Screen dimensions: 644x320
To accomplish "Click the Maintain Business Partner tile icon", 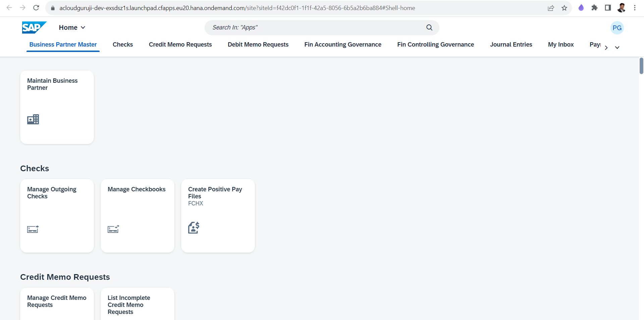I will 33,119.
